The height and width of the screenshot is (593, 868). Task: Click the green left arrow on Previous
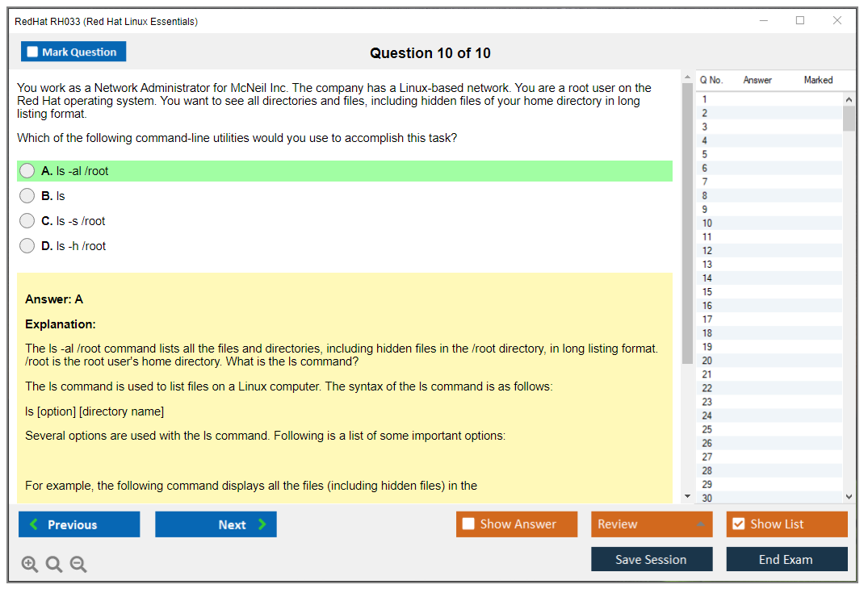pyautogui.click(x=34, y=524)
